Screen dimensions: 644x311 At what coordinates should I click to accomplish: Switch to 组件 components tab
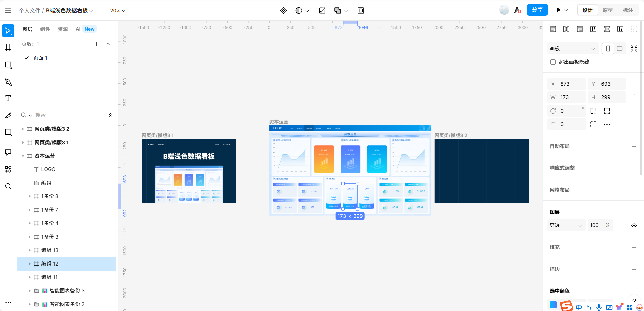coord(45,29)
